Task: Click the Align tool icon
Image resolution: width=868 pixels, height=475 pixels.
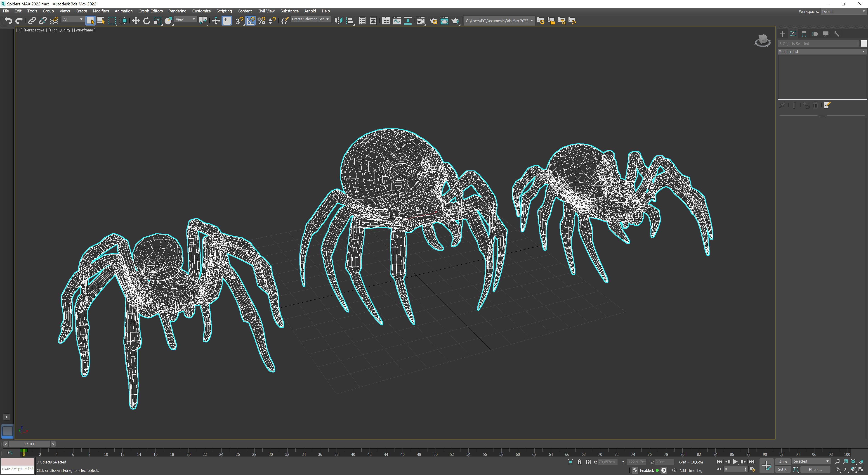Action: pyautogui.click(x=349, y=21)
